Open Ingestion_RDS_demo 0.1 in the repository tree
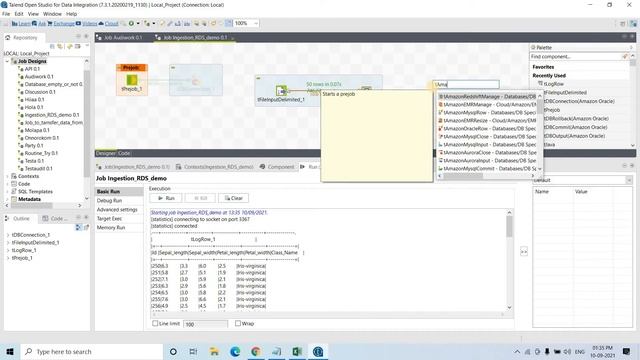Viewport: 640px width, 360px height. [x=51, y=115]
